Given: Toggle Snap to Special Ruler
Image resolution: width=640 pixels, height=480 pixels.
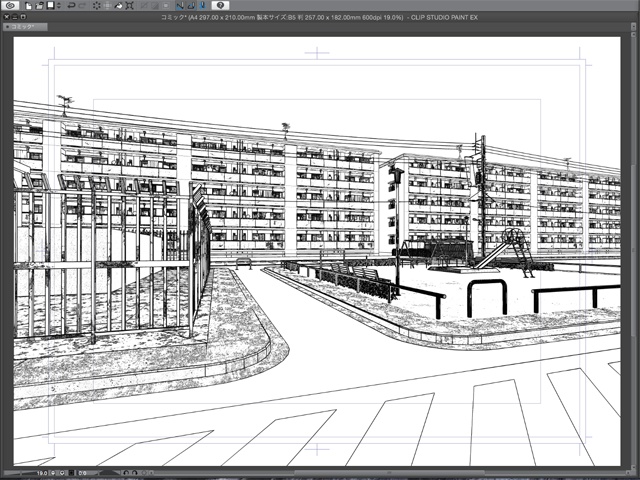Looking at the screenshot, I should pyautogui.click(x=191, y=6).
